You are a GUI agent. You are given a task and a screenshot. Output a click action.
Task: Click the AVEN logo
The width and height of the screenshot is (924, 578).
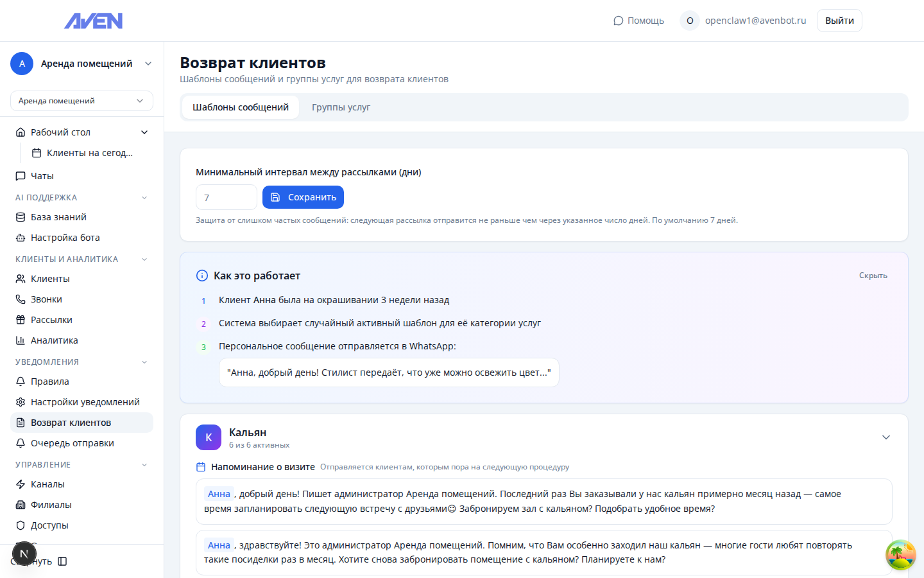click(x=94, y=21)
